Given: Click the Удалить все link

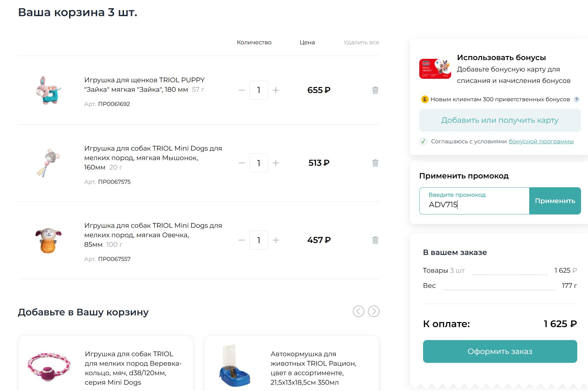Looking at the screenshot, I should pos(361,42).
